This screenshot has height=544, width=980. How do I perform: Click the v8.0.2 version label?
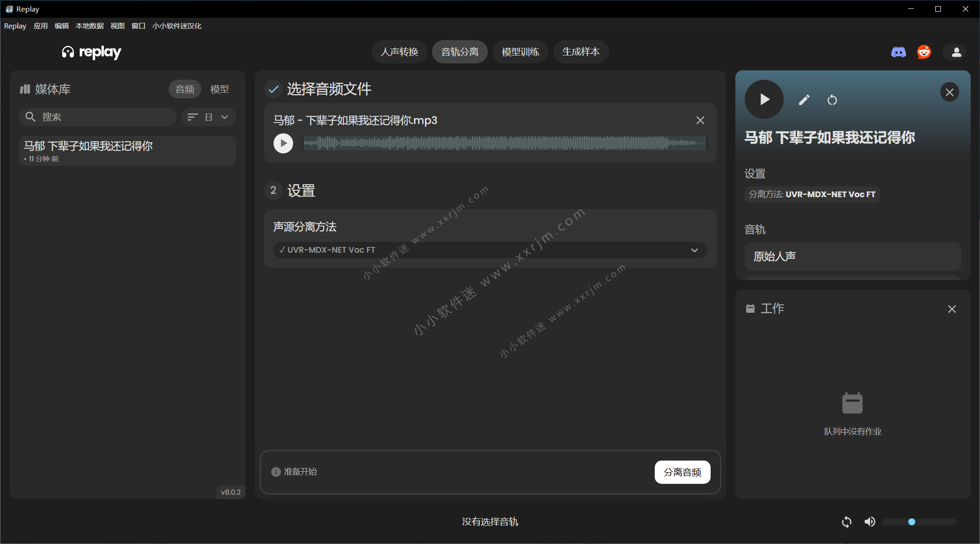pos(231,492)
